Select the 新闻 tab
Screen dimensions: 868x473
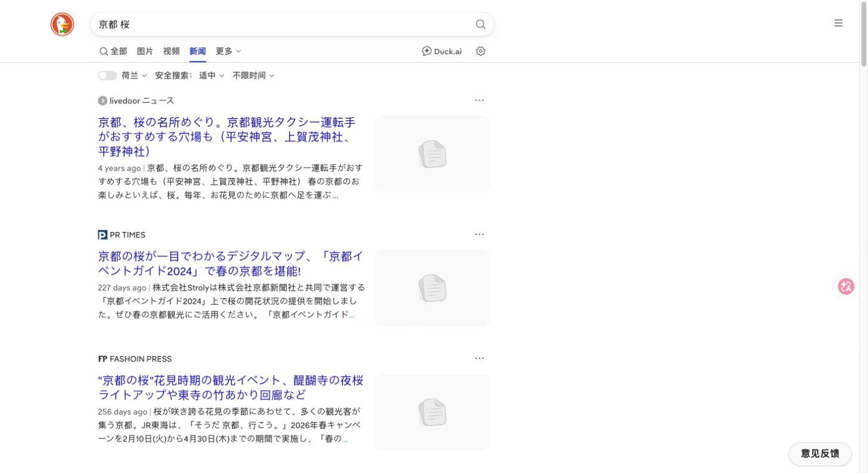[x=197, y=51]
